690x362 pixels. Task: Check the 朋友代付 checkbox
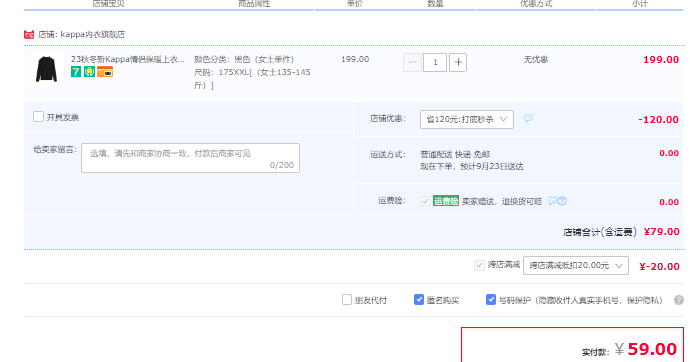347,300
